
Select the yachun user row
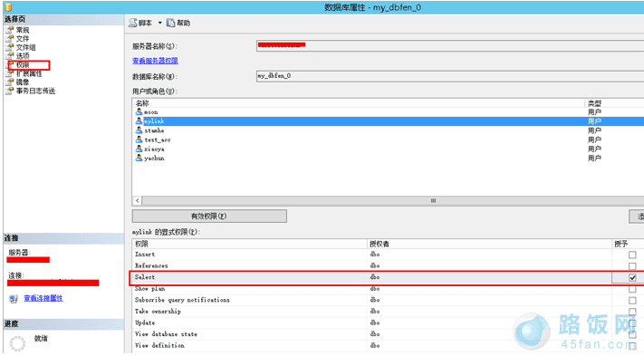pyautogui.click(x=389, y=158)
